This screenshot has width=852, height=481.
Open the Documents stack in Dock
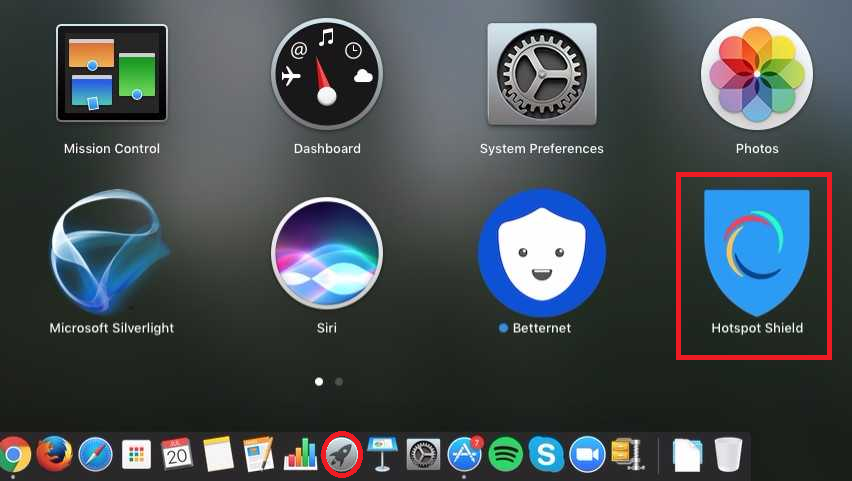click(x=687, y=454)
